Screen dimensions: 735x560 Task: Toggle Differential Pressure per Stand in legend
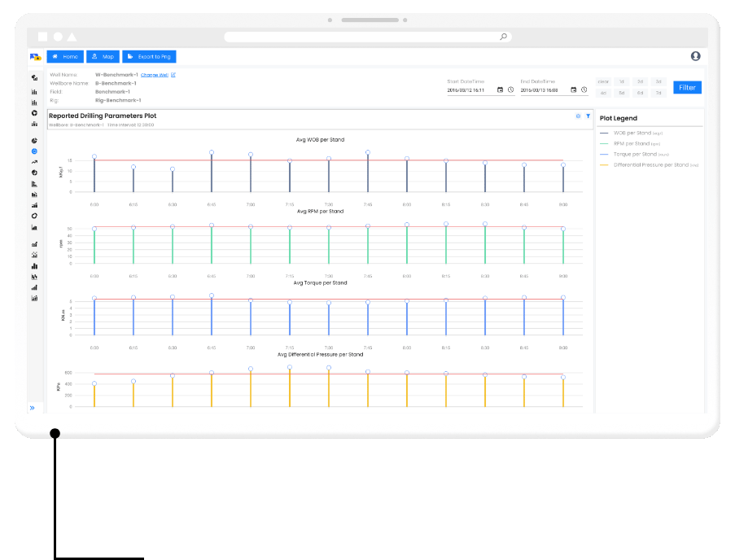pyautogui.click(x=650, y=165)
